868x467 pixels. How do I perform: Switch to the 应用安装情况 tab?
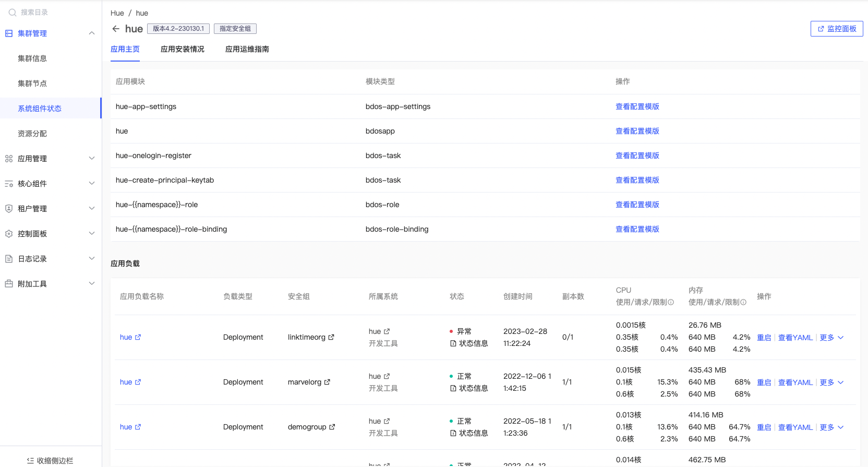click(x=183, y=49)
